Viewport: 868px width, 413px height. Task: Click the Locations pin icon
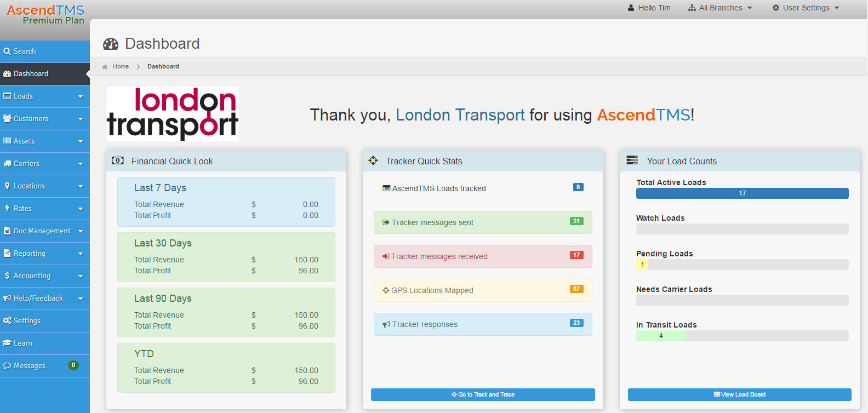pyautogui.click(x=7, y=186)
